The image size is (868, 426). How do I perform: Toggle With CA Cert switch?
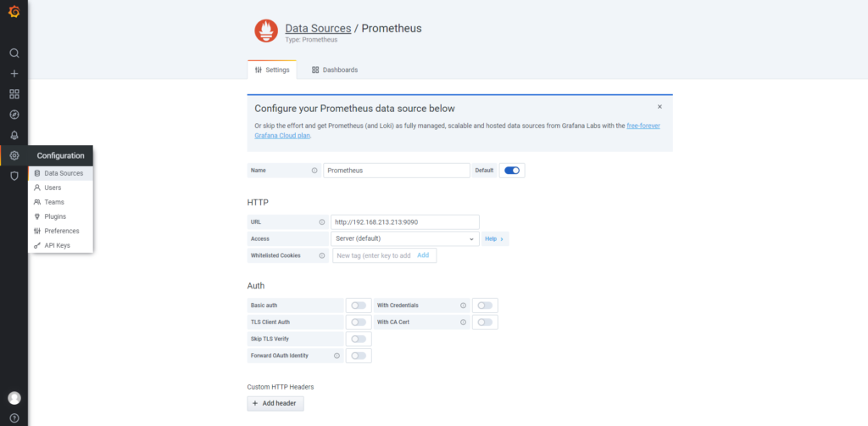485,322
